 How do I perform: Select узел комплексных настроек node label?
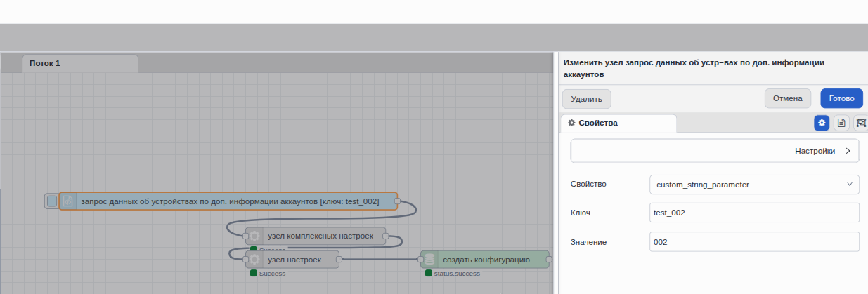click(320, 236)
